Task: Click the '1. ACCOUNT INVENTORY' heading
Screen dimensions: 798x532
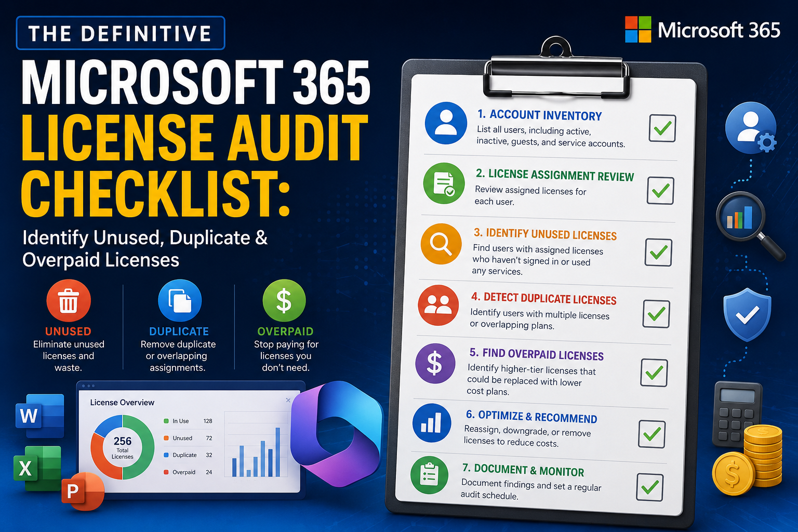Action: [540, 115]
